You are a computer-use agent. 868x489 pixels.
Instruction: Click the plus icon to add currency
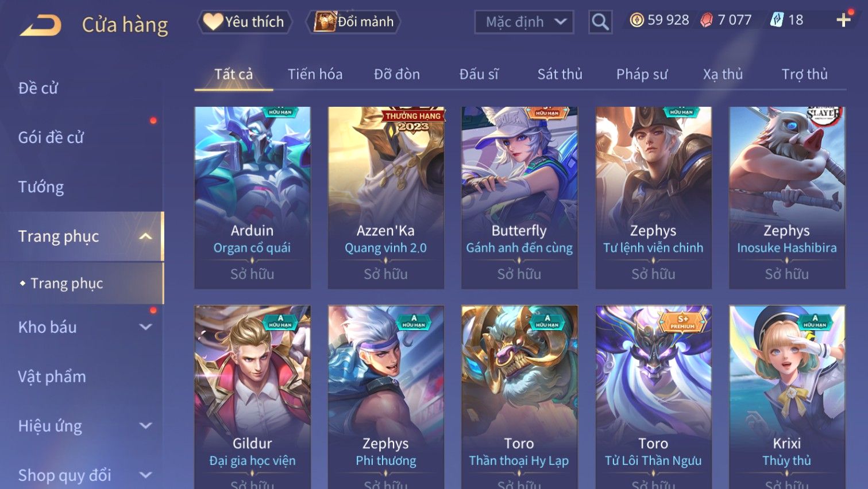click(x=843, y=20)
